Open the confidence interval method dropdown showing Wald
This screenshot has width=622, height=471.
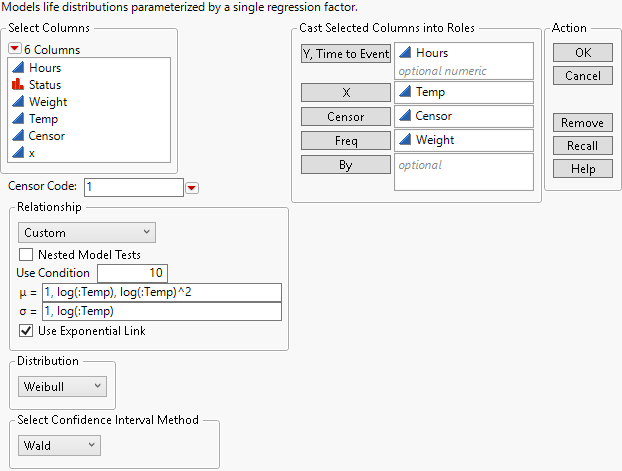[59, 445]
